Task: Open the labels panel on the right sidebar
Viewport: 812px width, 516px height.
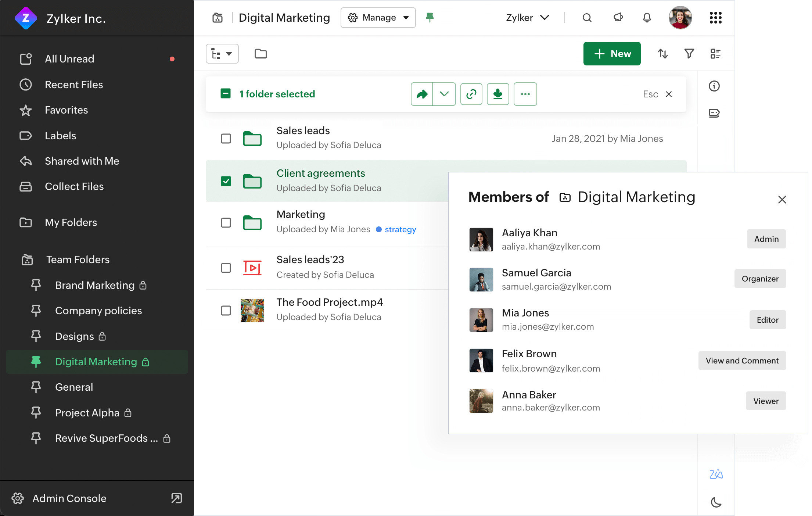Action: pyautogui.click(x=714, y=113)
